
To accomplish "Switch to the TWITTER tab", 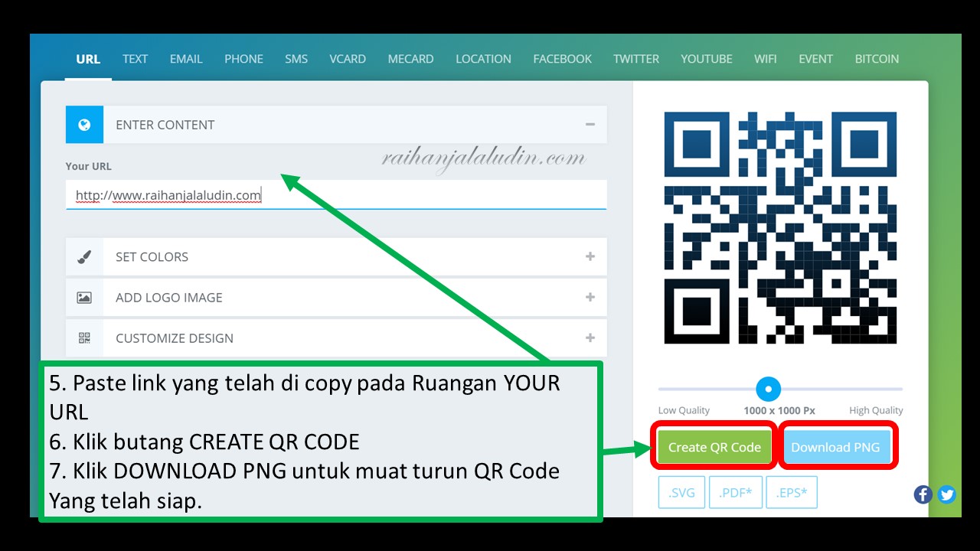I will (x=636, y=59).
